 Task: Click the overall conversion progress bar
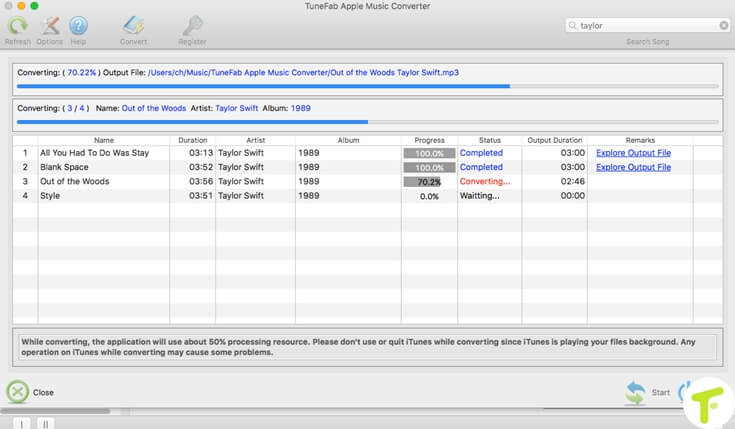[x=367, y=122]
